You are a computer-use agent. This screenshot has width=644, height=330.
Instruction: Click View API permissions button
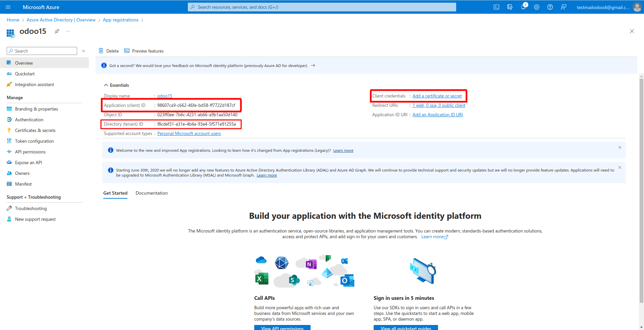coord(282,328)
